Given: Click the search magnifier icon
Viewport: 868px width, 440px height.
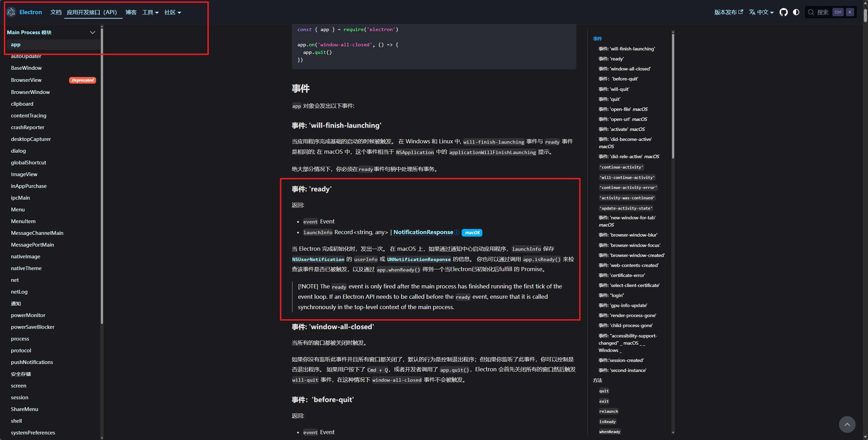Looking at the screenshot, I should (x=811, y=12).
